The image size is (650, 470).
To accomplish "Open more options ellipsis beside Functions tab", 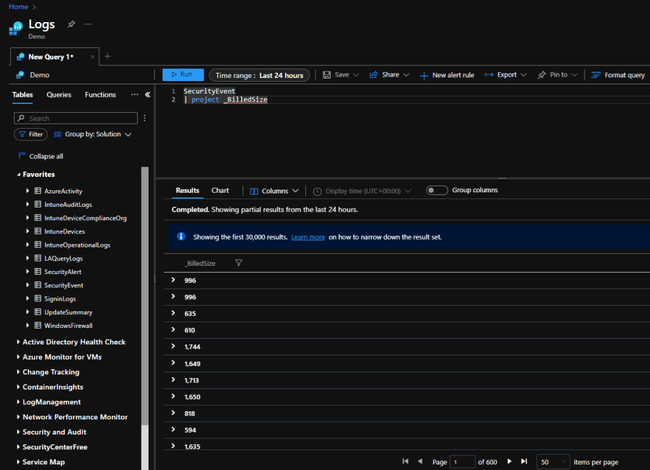I will (x=134, y=95).
